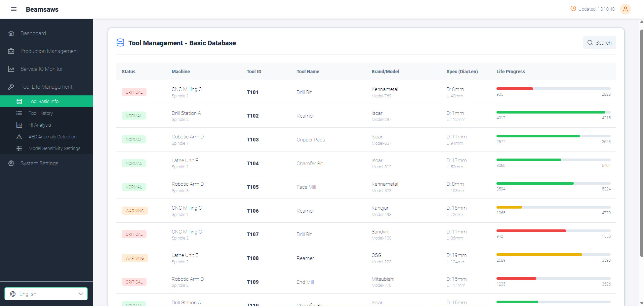
Task: Click T101 life progress bar
Action: click(x=553, y=89)
